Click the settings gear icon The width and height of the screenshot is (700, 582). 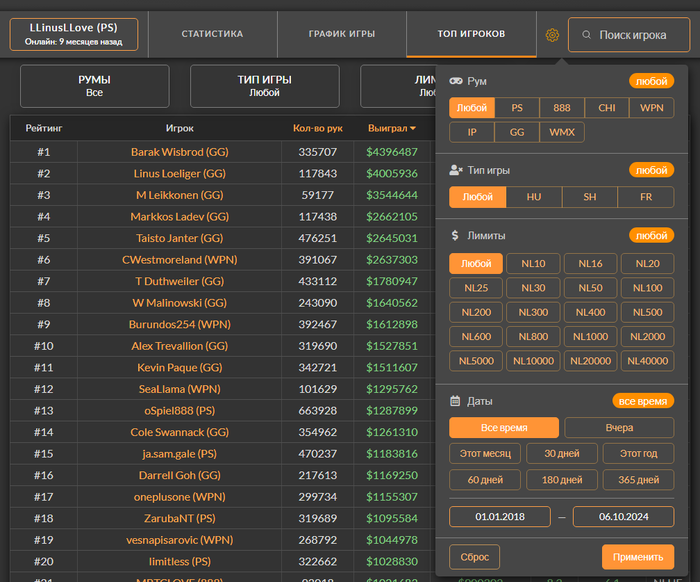pos(551,35)
